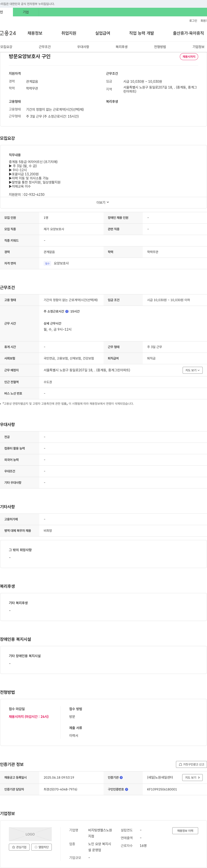Click the 기간의 정함이 없는 근로계약 value in 근무조건 table
The height and width of the screenshot is (868, 207).
[71, 300]
